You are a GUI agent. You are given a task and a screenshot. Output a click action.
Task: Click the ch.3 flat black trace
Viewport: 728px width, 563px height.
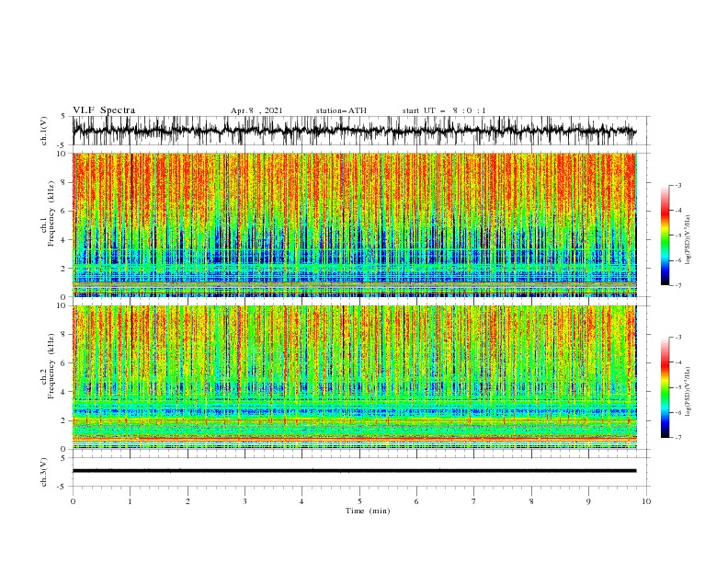[x=354, y=471]
